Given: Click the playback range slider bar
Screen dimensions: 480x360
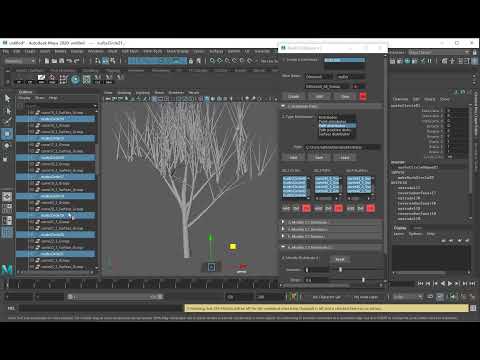Looking at the screenshot, I should coord(115,297).
